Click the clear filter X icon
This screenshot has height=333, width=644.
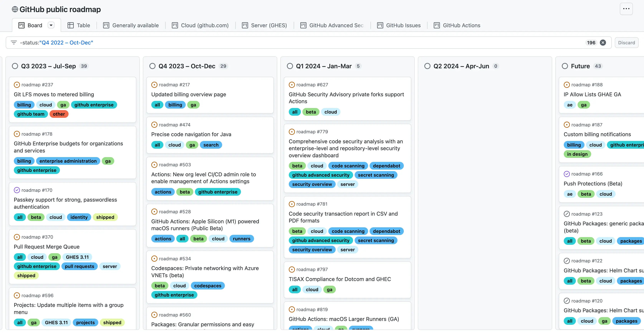pyautogui.click(x=603, y=42)
